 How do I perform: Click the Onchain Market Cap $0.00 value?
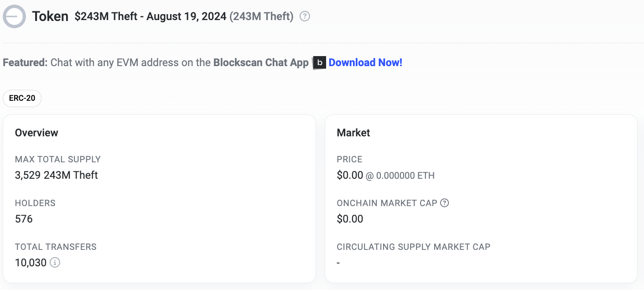350,219
